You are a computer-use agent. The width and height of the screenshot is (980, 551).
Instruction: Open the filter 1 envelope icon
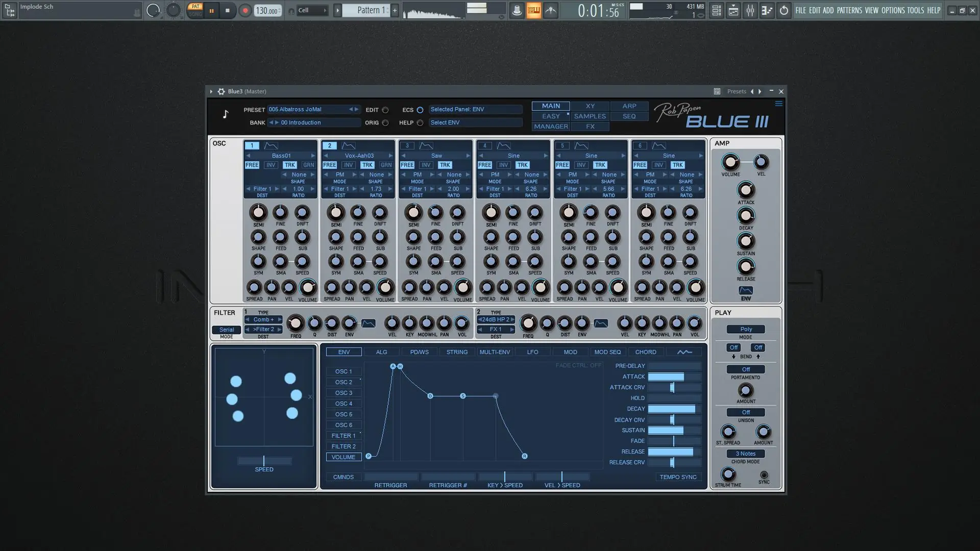click(368, 323)
